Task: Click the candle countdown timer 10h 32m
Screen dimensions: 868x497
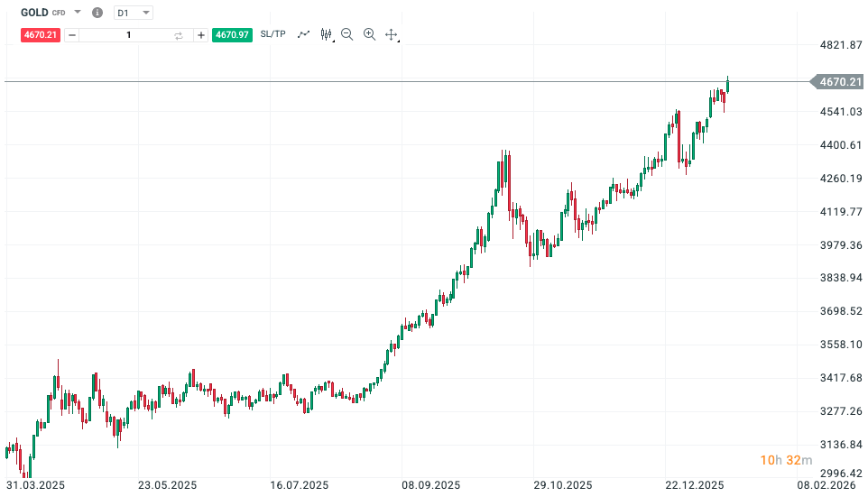Action: pyautogui.click(x=780, y=461)
